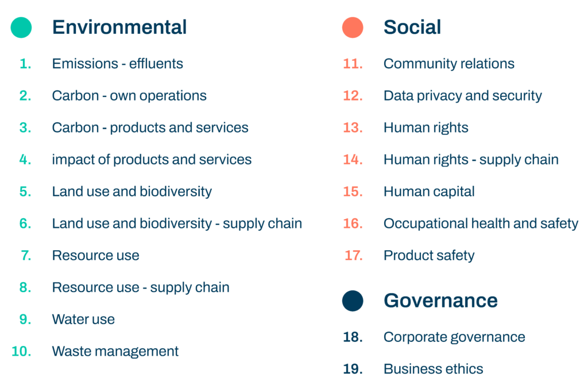Click Emissions - effluents item
Screen dimensions: 588x389
pos(118,64)
